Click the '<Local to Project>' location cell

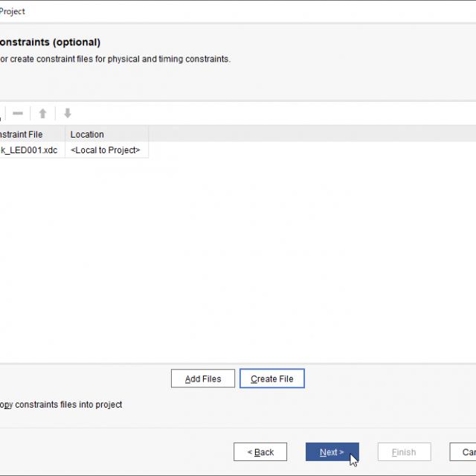click(x=106, y=150)
